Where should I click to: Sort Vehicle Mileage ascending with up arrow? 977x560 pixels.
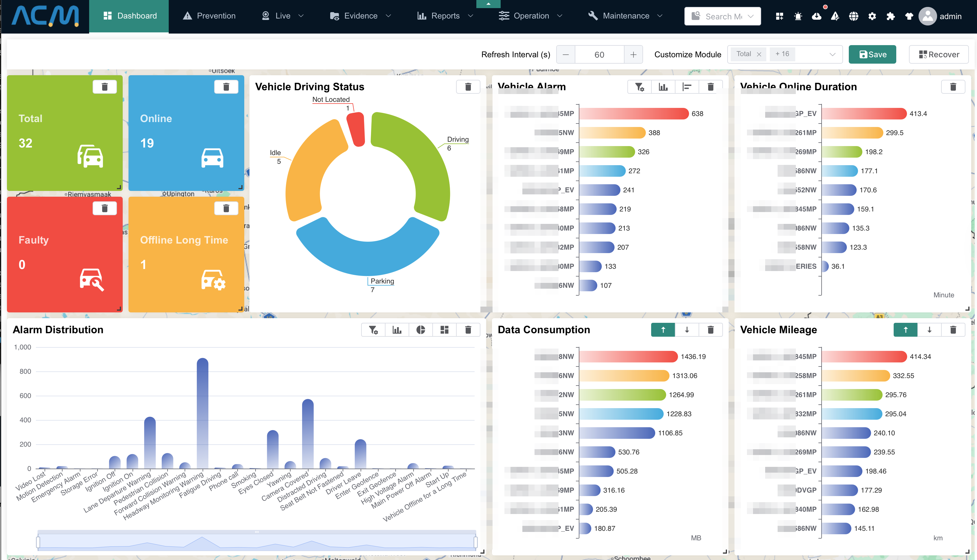906,330
